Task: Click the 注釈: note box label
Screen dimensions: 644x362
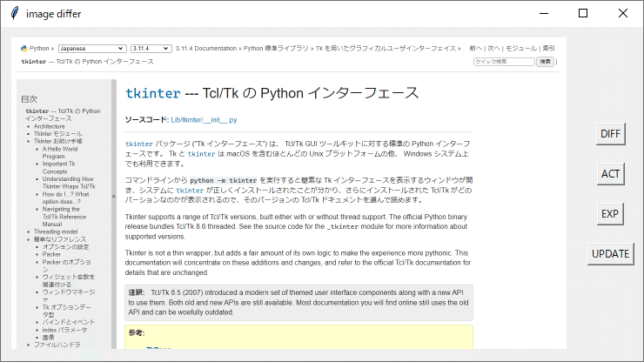Action: (137, 292)
